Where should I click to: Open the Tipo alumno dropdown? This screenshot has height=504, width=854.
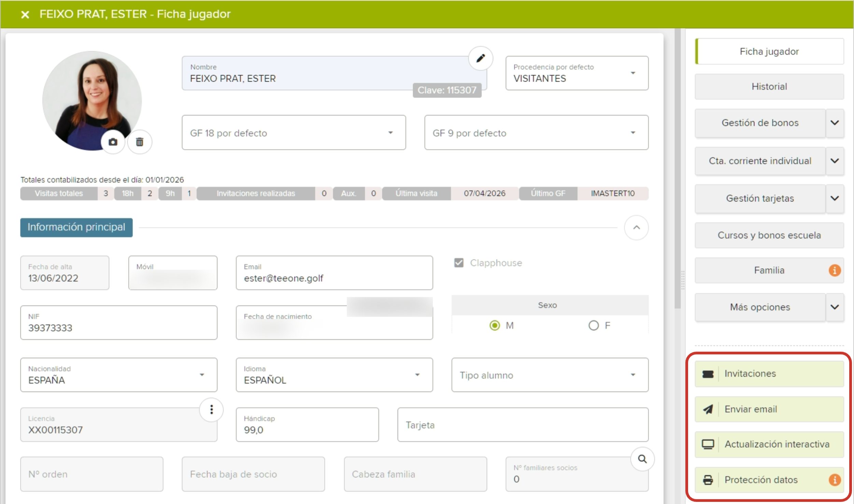tap(550, 375)
